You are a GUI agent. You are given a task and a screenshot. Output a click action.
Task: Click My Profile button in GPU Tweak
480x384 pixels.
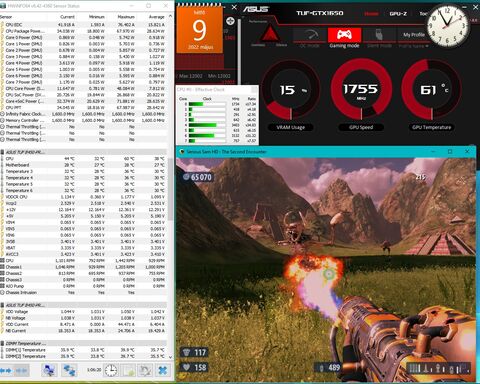point(413,35)
